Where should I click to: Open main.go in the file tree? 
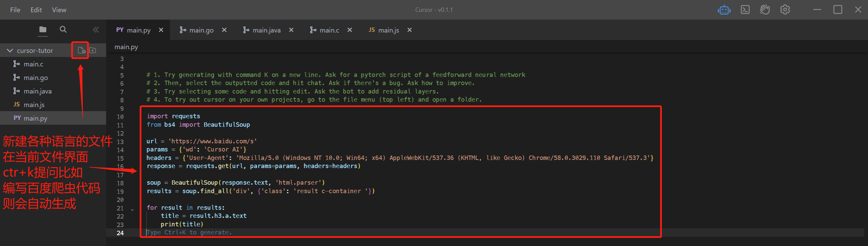[53, 77]
